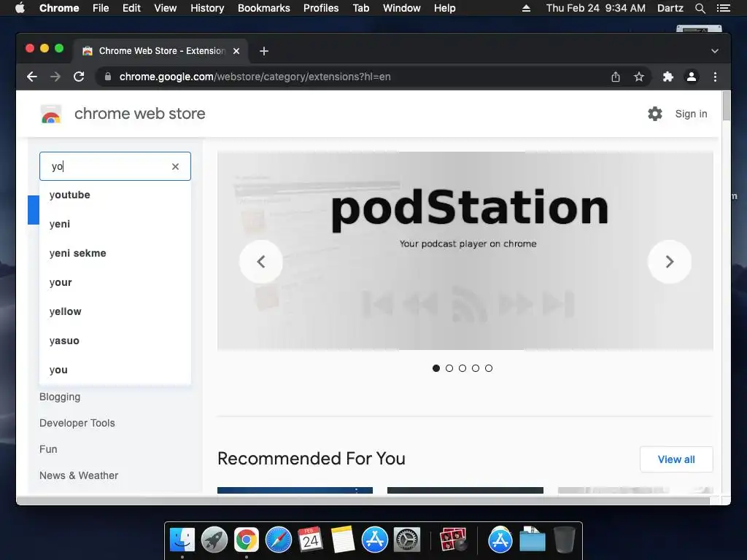
Task: Open Fun category
Action: (48, 449)
